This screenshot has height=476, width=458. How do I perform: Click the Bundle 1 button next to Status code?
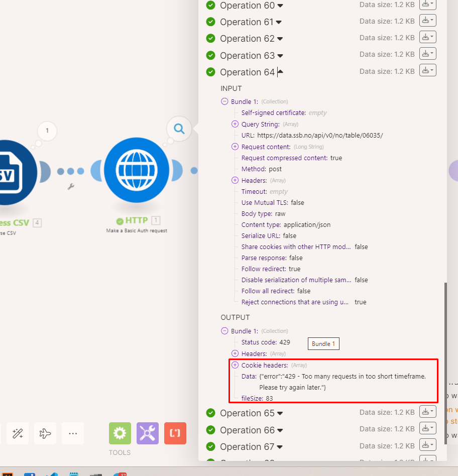[x=323, y=343]
